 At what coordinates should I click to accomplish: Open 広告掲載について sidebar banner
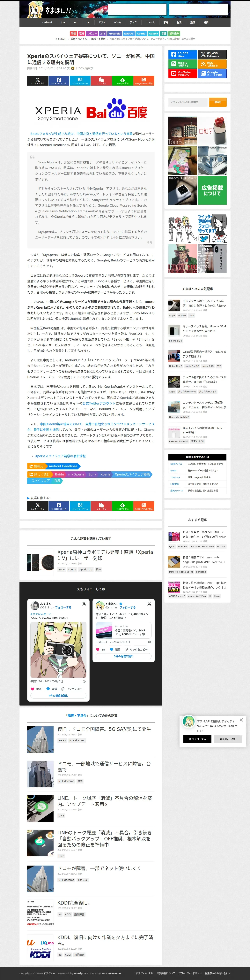212,190
